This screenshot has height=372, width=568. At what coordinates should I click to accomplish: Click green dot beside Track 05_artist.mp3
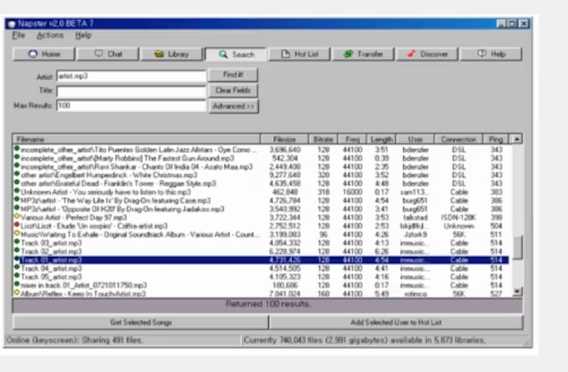(x=17, y=276)
